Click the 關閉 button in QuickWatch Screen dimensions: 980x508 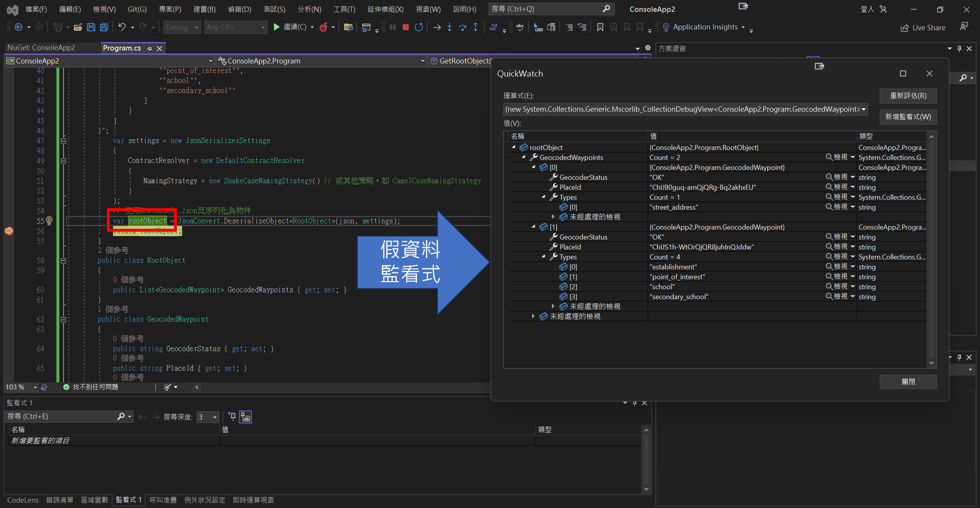pyautogui.click(x=908, y=382)
